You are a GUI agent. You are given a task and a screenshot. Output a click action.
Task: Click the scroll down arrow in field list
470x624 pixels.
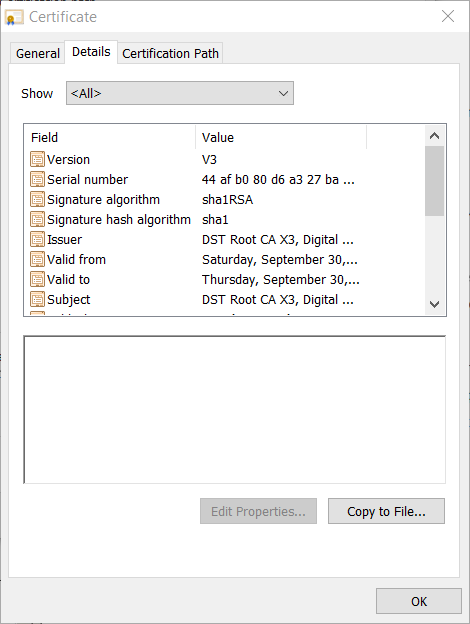[435, 304]
